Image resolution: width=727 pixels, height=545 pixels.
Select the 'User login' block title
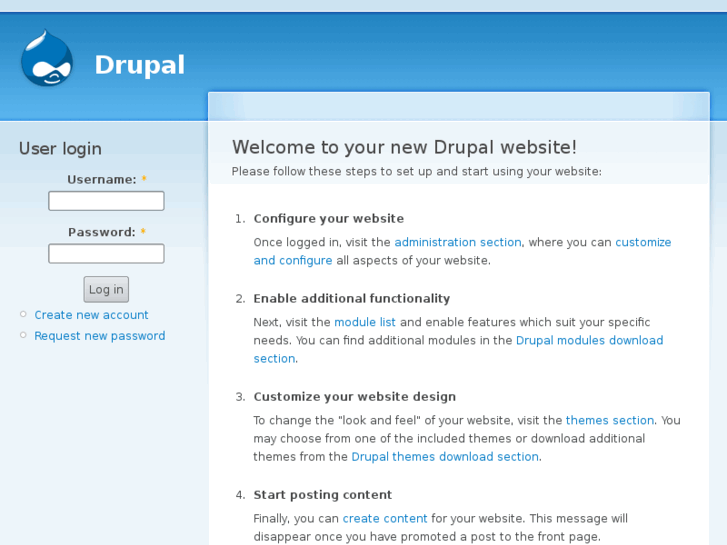point(60,149)
